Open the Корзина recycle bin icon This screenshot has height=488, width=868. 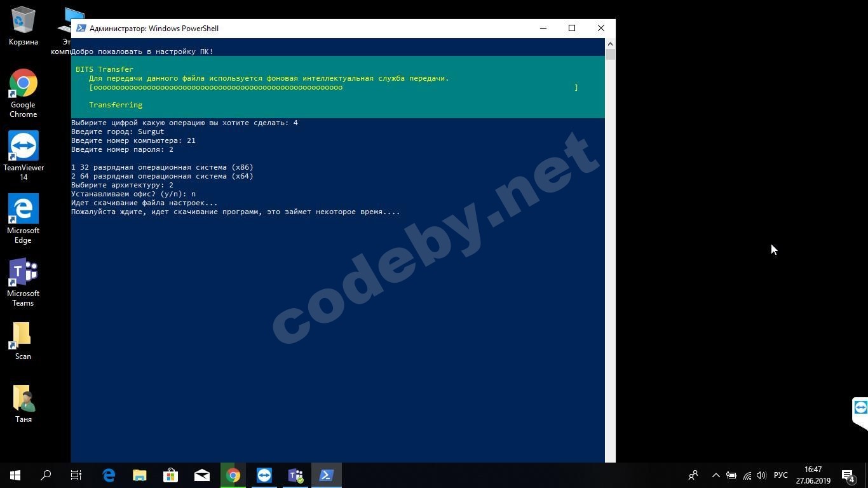point(23,26)
